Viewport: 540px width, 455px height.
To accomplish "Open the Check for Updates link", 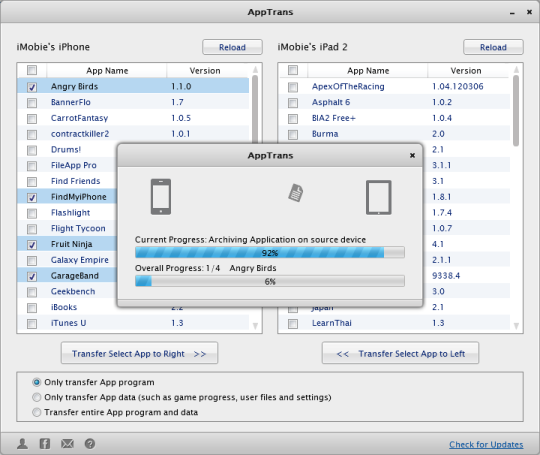I will tap(486, 444).
